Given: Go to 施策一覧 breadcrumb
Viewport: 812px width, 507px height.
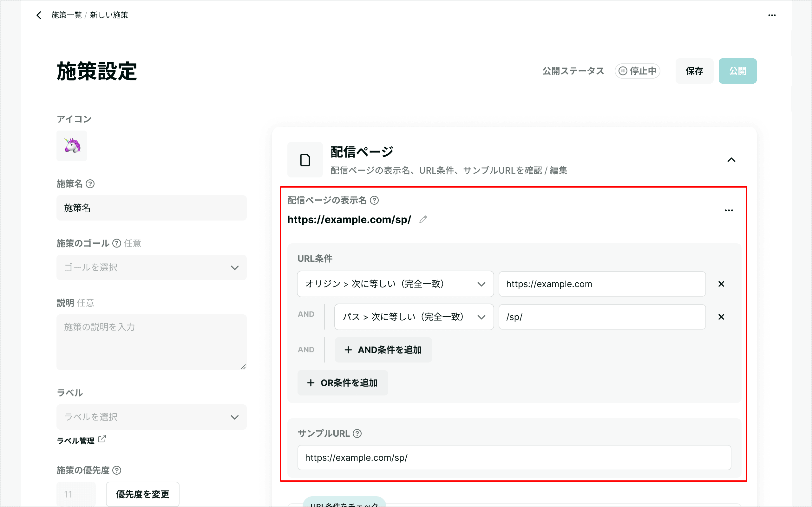Looking at the screenshot, I should 66,15.
